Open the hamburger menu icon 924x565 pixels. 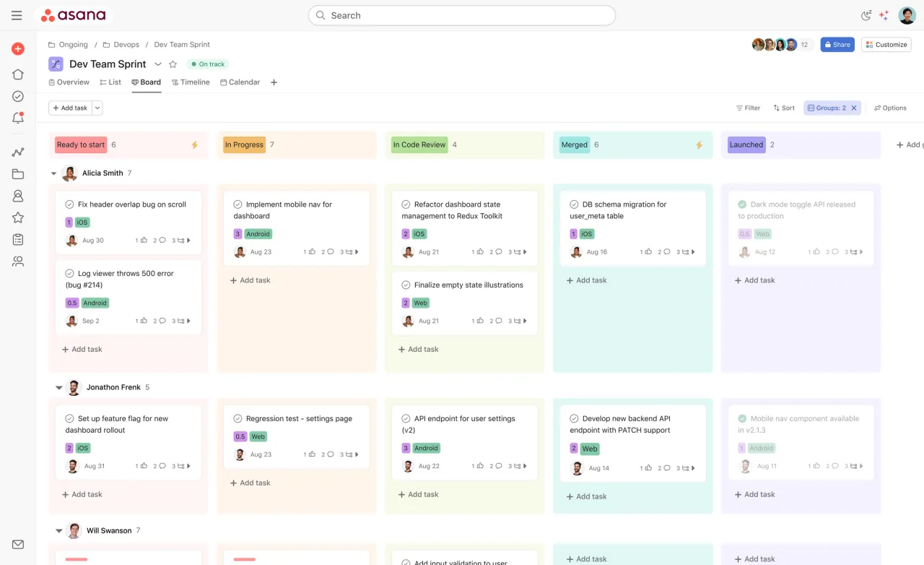(x=17, y=15)
